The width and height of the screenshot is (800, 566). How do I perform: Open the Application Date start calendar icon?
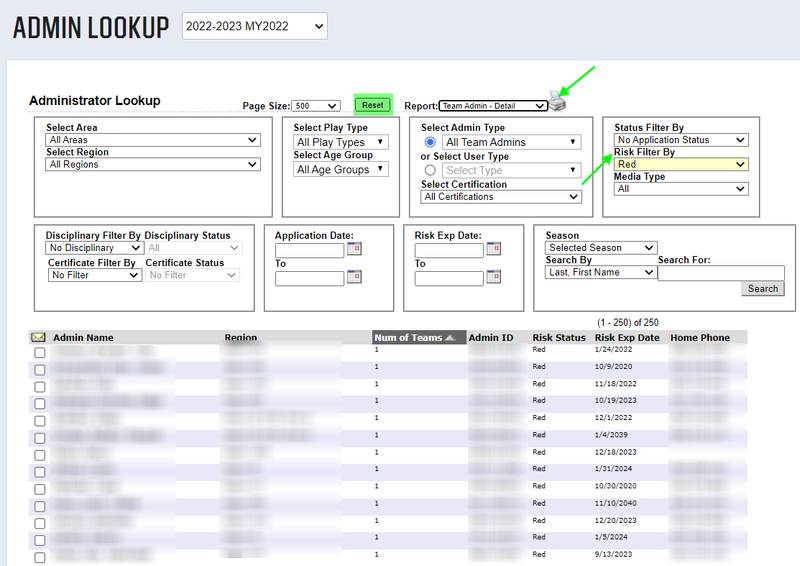pyautogui.click(x=353, y=249)
